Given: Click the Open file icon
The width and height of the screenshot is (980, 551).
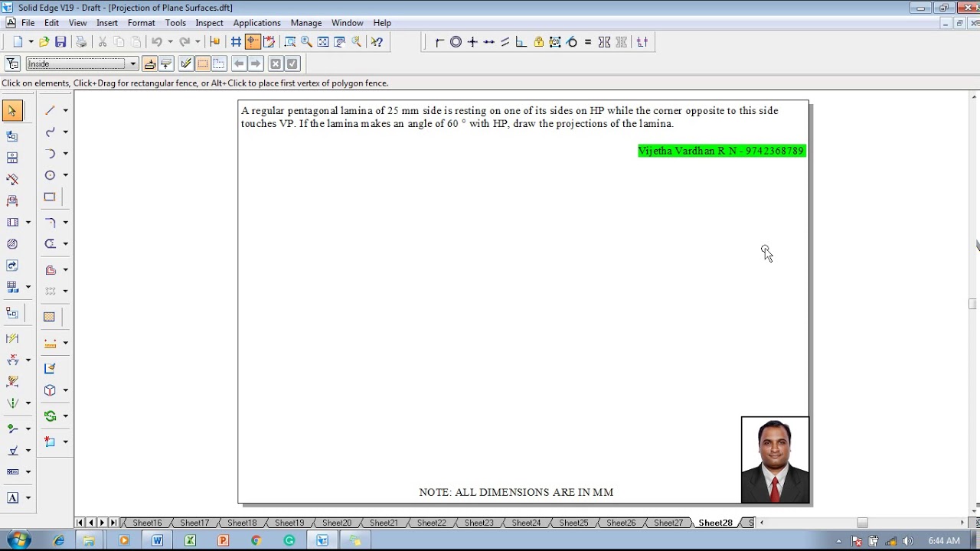Looking at the screenshot, I should tap(44, 42).
